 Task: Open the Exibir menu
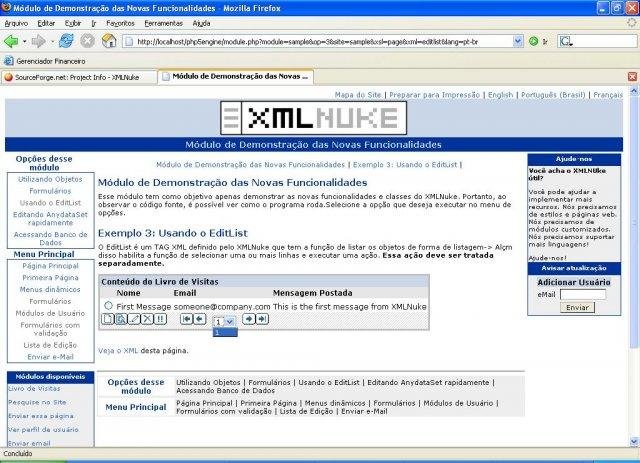(73, 23)
